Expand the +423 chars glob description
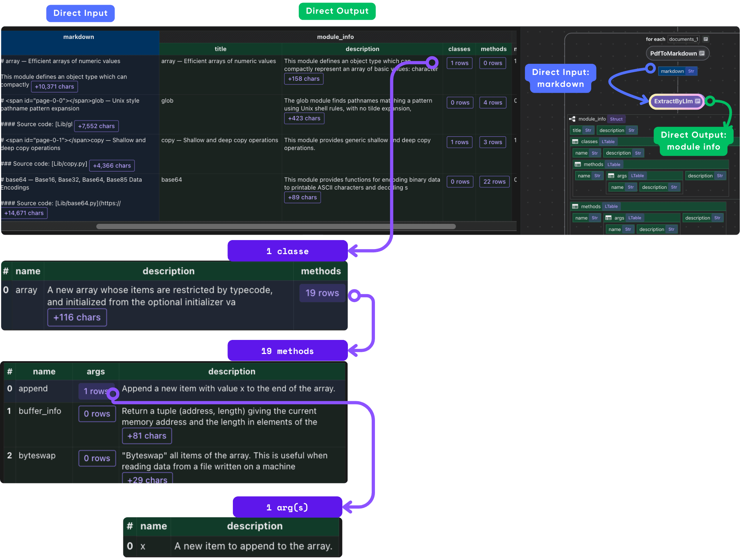756x558 pixels. [x=304, y=118]
